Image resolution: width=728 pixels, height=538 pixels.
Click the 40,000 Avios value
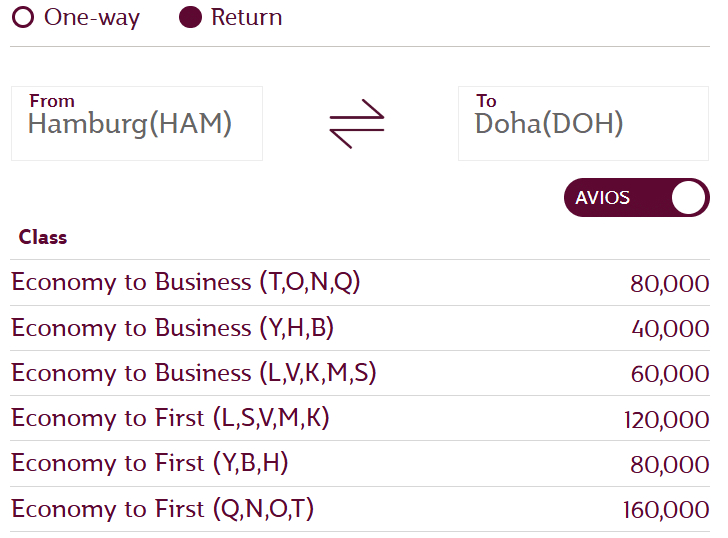tap(669, 329)
